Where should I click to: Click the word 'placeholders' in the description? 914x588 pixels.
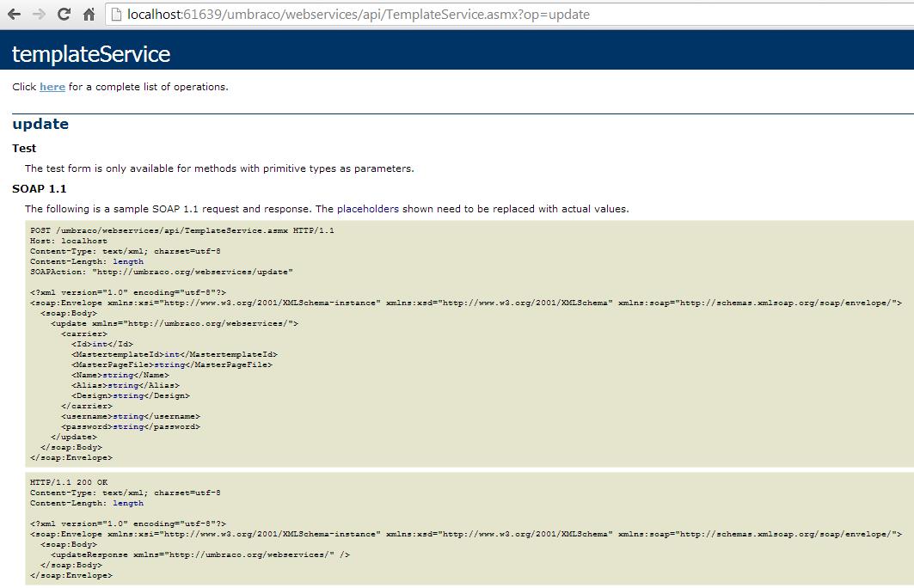368,209
